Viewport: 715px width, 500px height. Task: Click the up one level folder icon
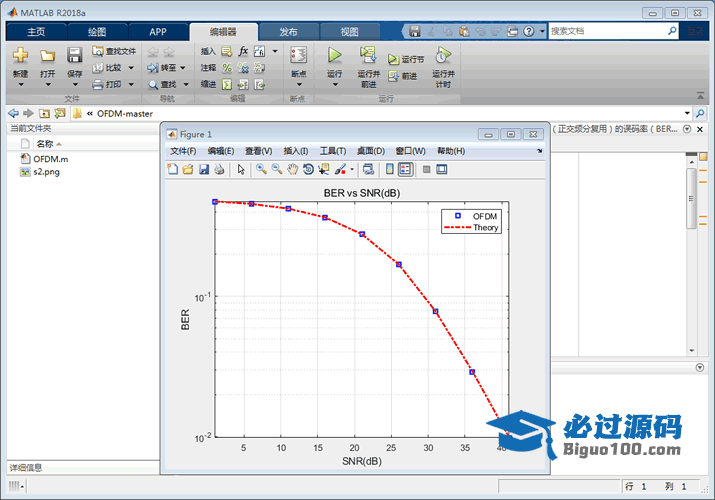point(44,113)
